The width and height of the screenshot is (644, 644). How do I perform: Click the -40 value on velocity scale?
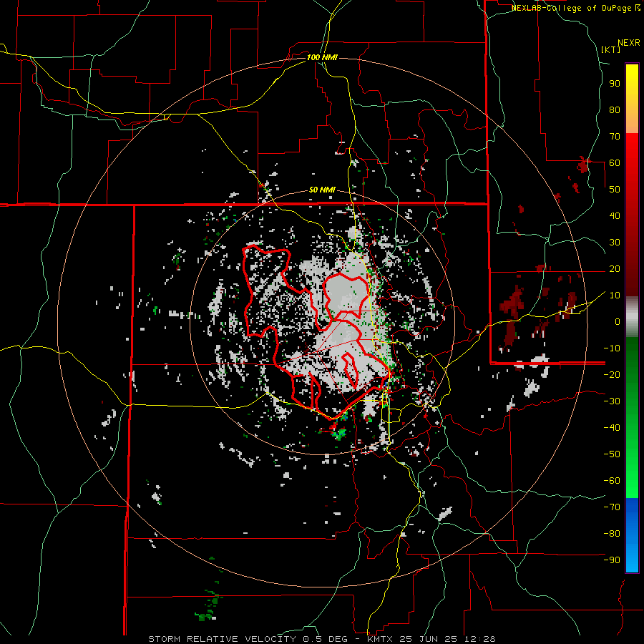(x=612, y=428)
